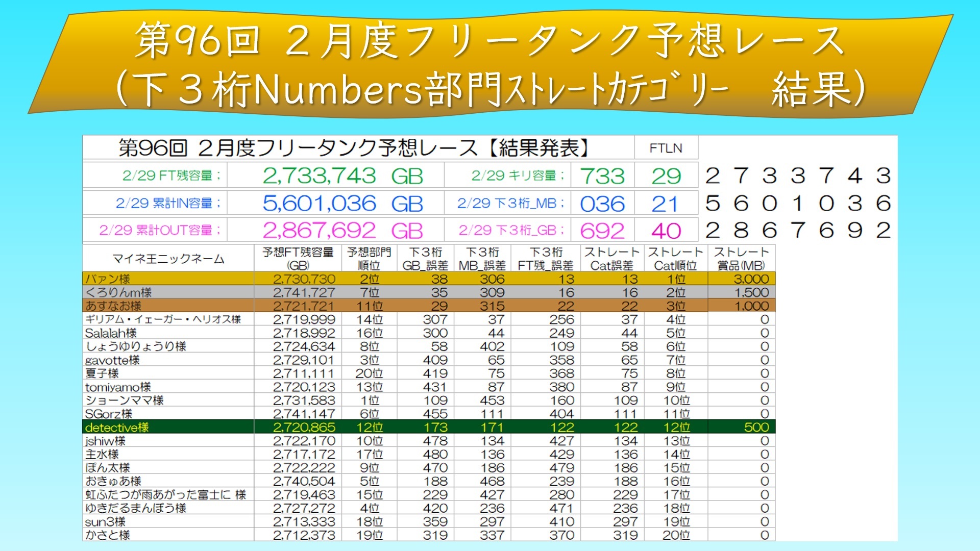The width and height of the screenshot is (980, 551).
Task: Click the 5,601,036 GB cumulative IN value
Action: (x=342, y=204)
